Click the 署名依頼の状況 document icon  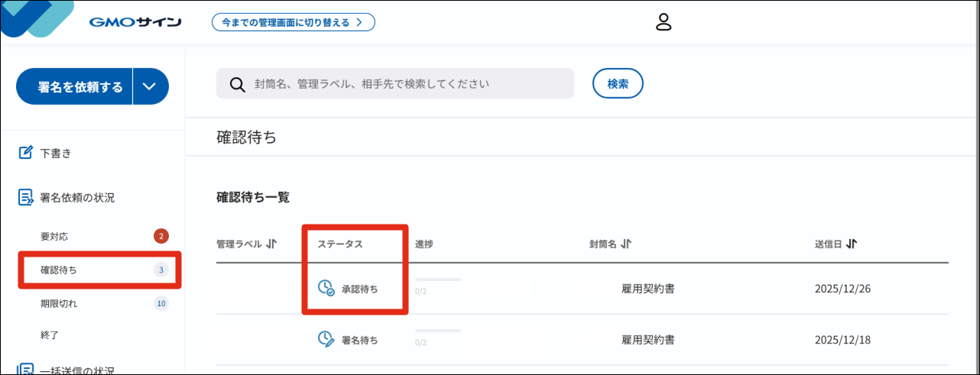click(x=25, y=198)
